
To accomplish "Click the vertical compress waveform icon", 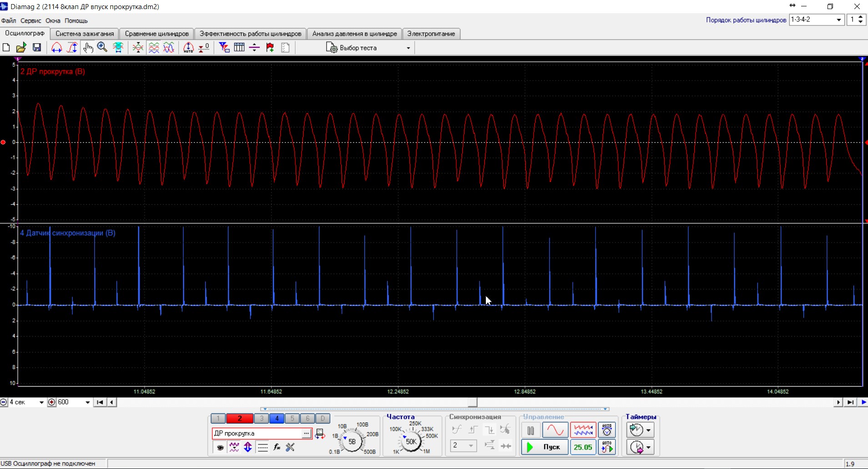I will click(138, 48).
